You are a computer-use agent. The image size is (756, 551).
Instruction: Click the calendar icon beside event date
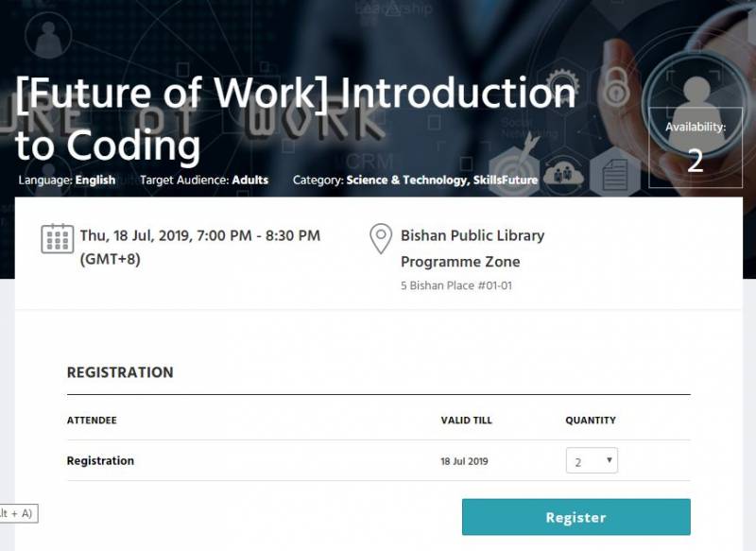pyautogui.click(x=57, y=238)
